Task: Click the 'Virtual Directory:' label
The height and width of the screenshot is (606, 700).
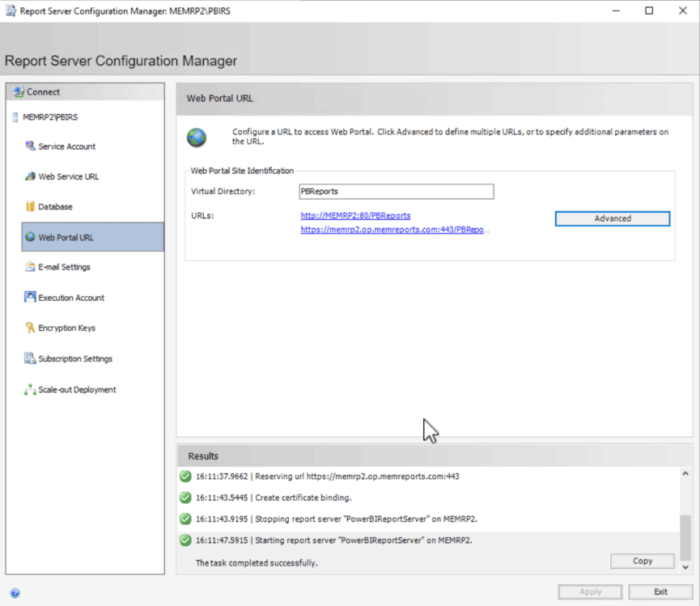Action: [x=223, y=192]
